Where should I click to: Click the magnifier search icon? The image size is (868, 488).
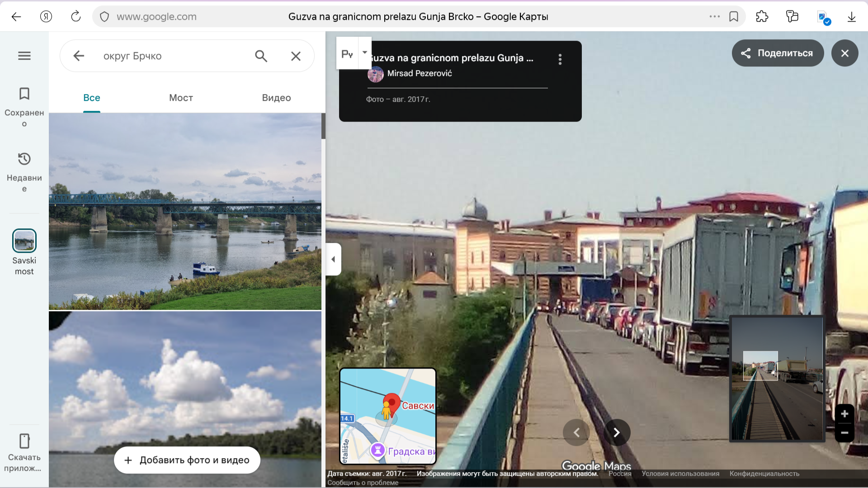tap(261, 56)
